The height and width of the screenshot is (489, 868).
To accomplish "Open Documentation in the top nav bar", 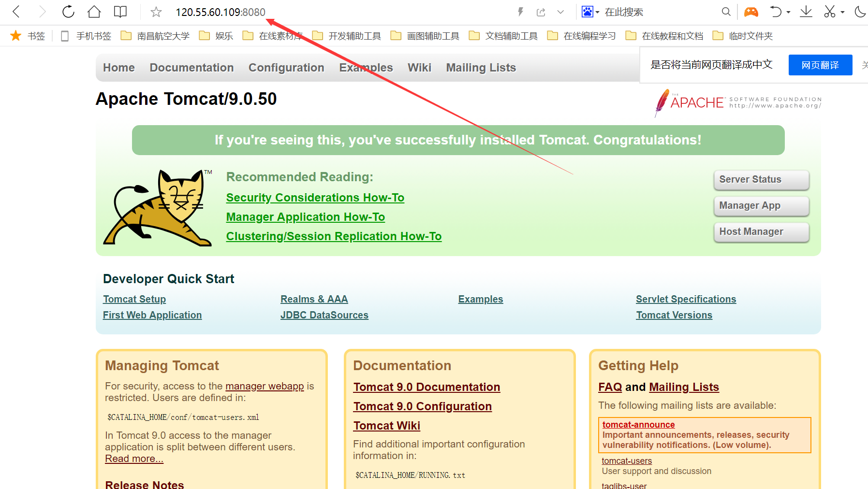I will (192, 68).
